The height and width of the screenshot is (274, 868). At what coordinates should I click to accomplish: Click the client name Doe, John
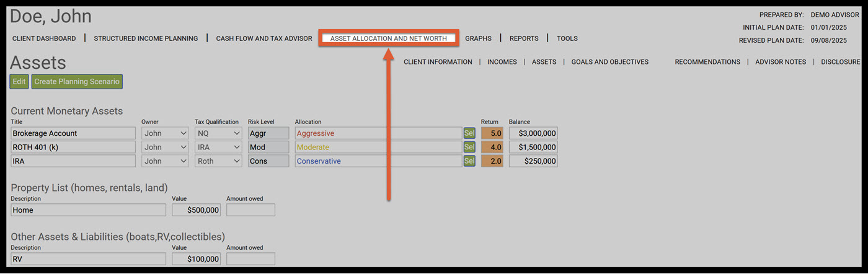pyautogui.click(x=51, y=17)
